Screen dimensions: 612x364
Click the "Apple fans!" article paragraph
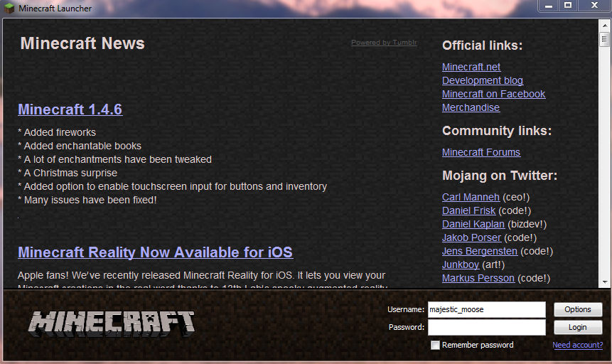click(x=201, y=280)
